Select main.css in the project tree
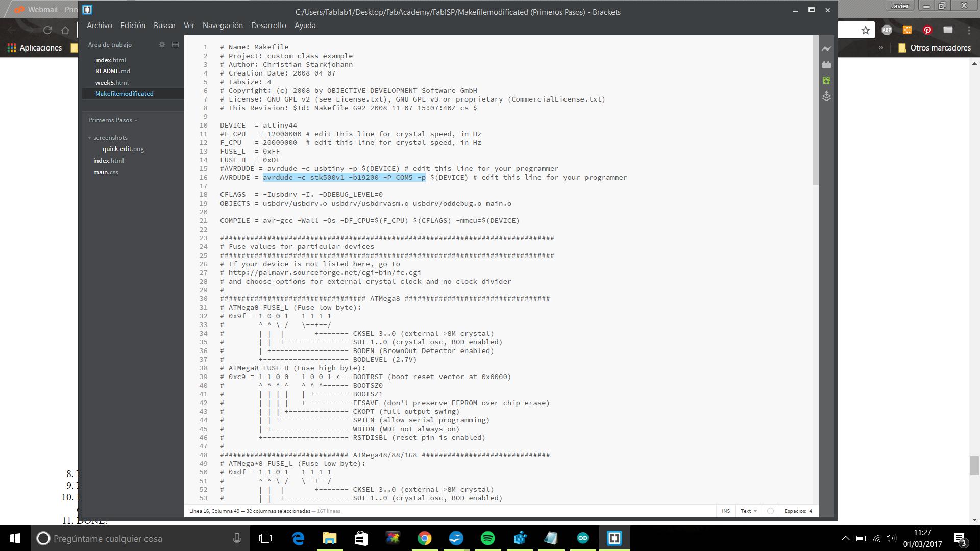 [106, 172]
